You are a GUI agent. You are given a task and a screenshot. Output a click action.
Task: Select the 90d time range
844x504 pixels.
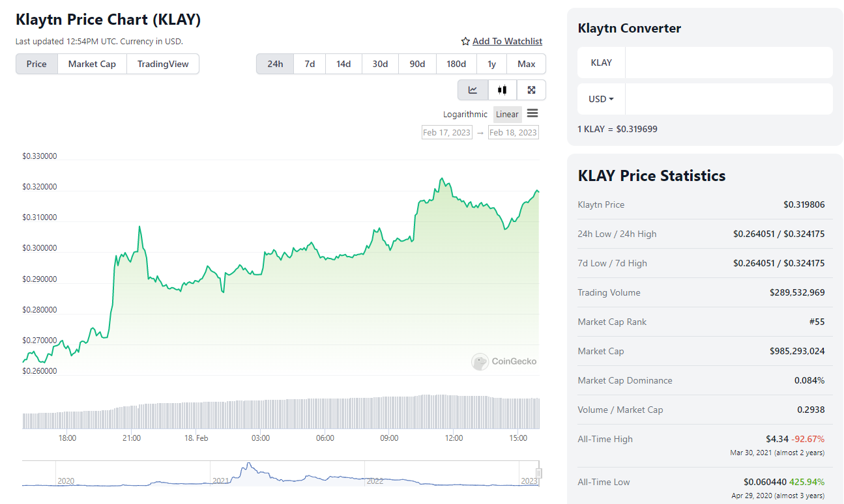pyautogui.click(x=417, y=64)
